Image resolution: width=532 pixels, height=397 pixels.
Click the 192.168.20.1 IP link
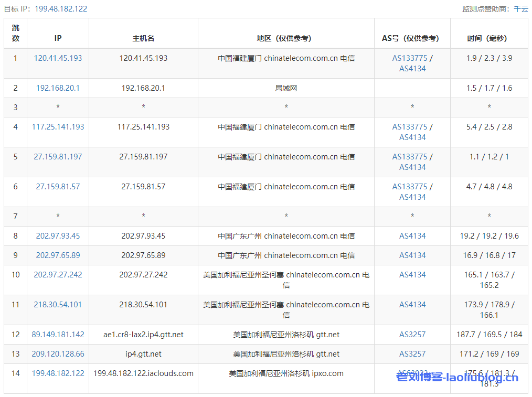pos(58,88)
